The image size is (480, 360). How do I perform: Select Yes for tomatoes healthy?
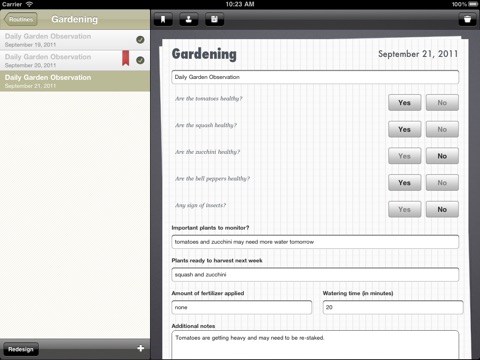[404, 103]
